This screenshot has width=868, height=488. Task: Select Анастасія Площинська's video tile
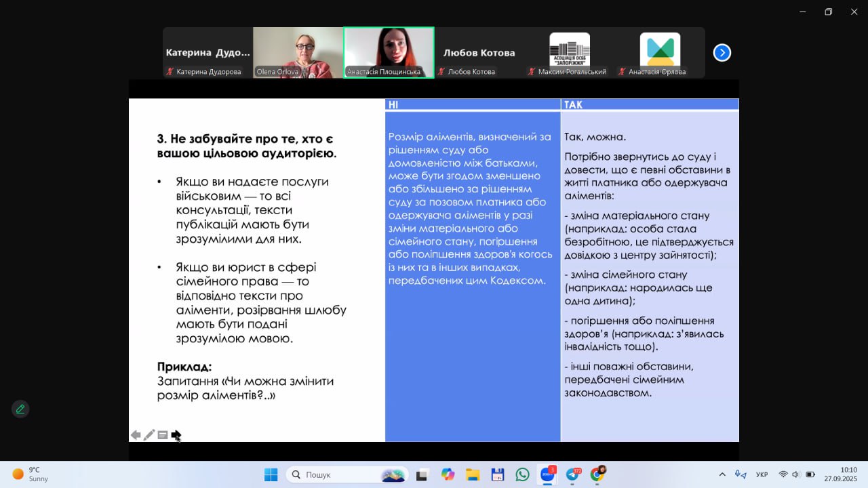(x=389, y=52)
